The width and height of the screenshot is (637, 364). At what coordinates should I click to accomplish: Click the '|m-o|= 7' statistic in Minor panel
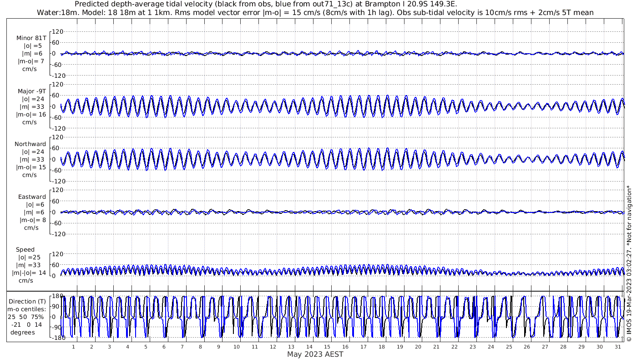(31, 61)
